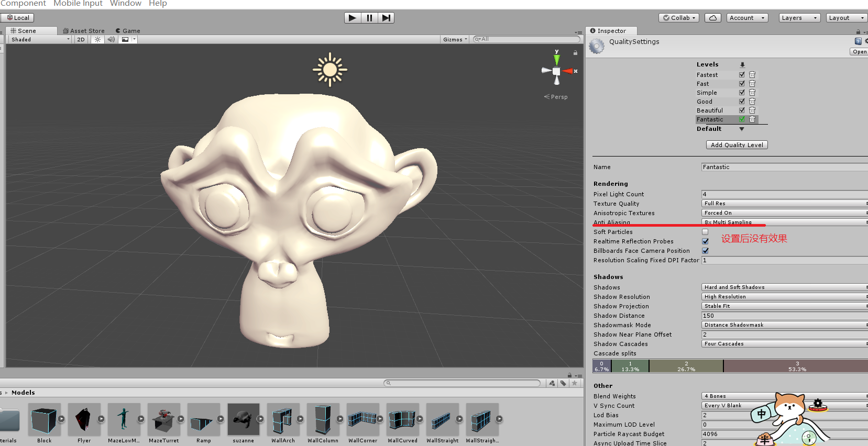The height and width of the screenshot is (446, 868).
Task: Open the Gizmos dropdown in Scene view
Action: point(455,39)
